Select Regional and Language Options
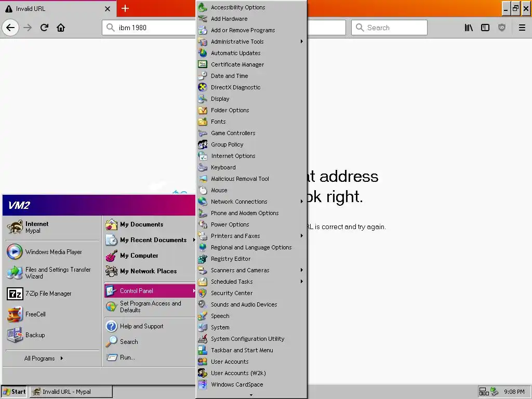This screenshot has height=399, width=532. tap(251, 247)
